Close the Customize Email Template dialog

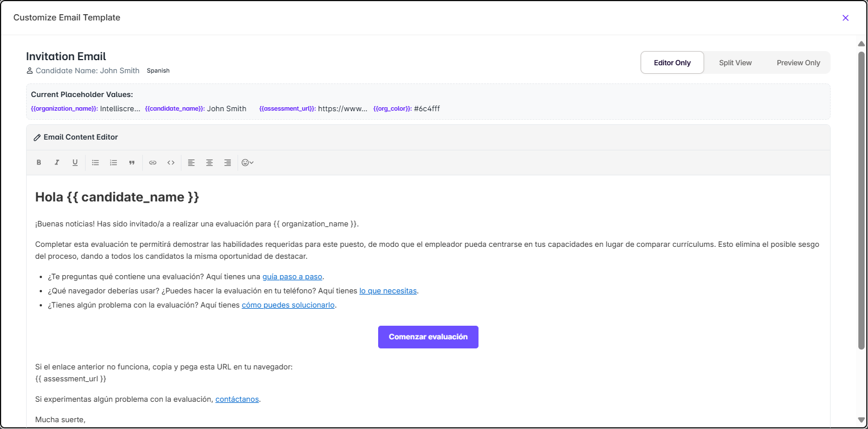(845, 18)
